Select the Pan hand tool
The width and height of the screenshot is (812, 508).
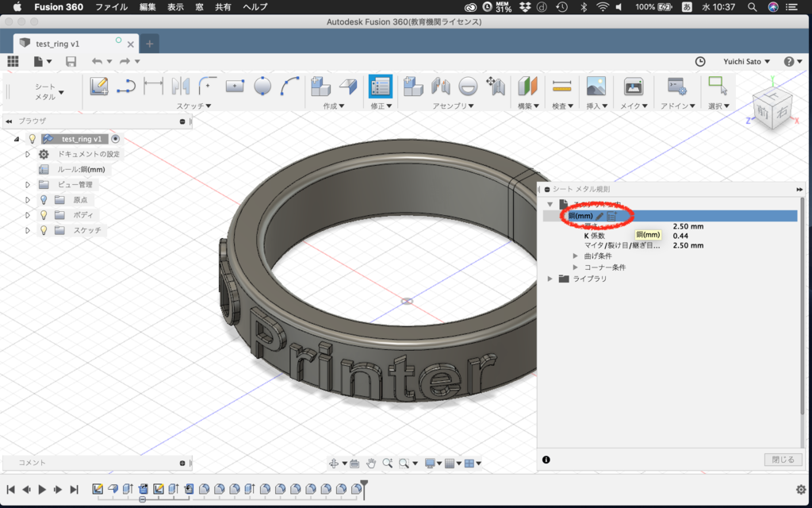pos(371,464)
